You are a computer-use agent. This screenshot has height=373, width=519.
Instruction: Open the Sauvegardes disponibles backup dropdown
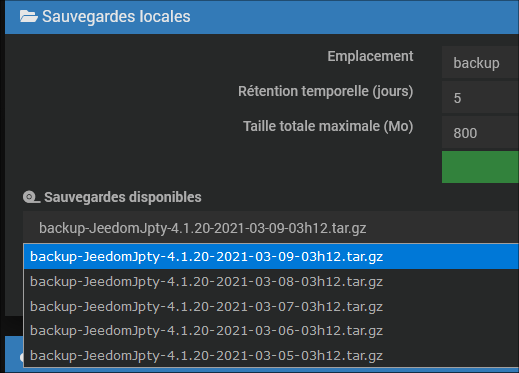pyautogui.click(x=271, y=228)
